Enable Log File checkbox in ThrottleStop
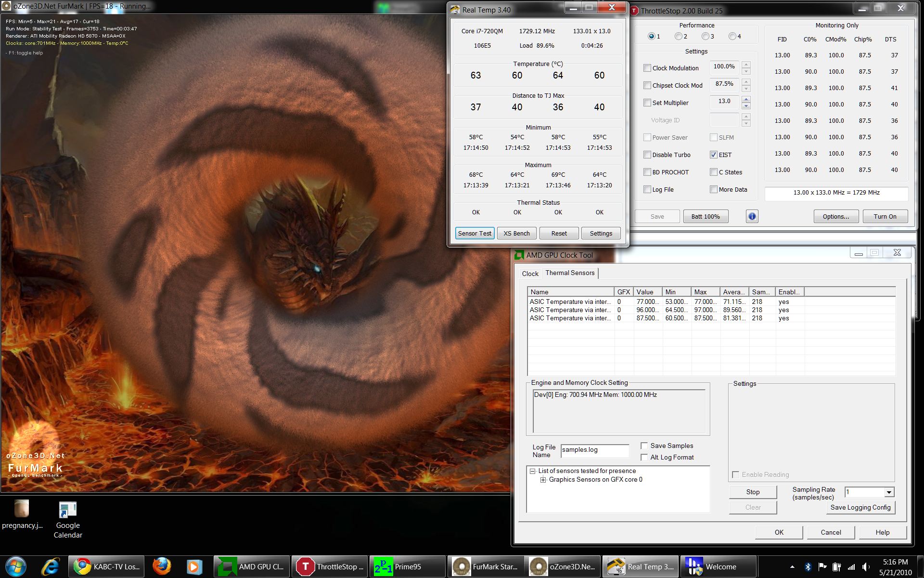Viewport: 924px width, 578px height. coord(647,189)
